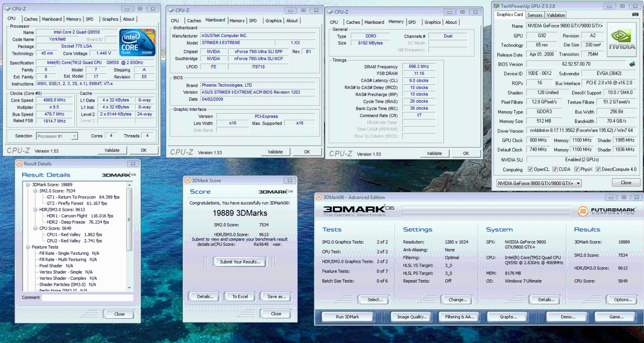Viewport: 644px width, 343px height.
Task: Click the DRAM Frequency value 696.3 MHz
Action: pos(419,67)
